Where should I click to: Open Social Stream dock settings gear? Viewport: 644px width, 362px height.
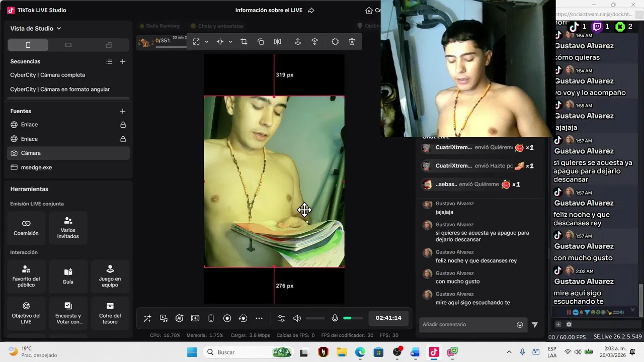pyautogui.click(x=569, y=324)
